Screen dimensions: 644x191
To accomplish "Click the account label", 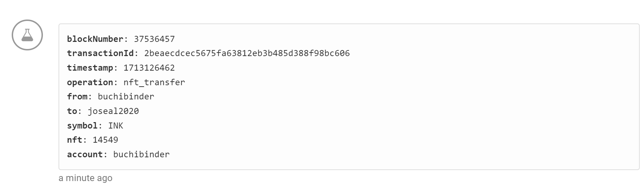I will [x=85, y=154].
